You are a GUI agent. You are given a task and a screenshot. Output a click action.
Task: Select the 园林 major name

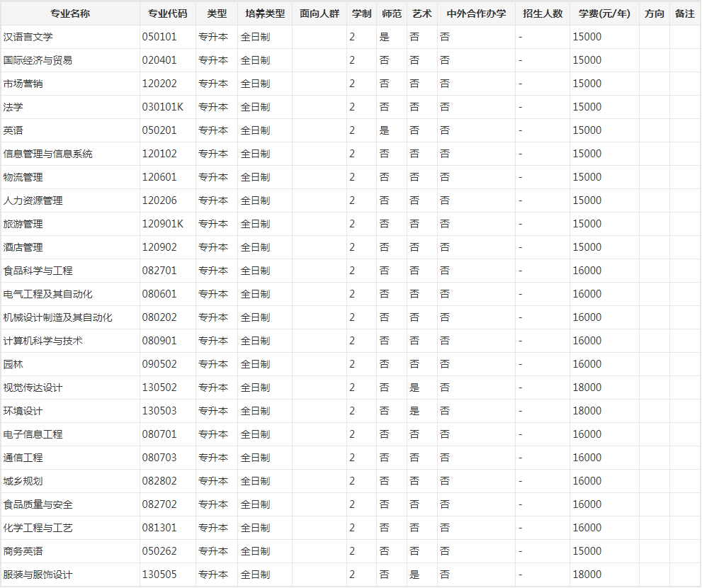[x=13, y=364]
